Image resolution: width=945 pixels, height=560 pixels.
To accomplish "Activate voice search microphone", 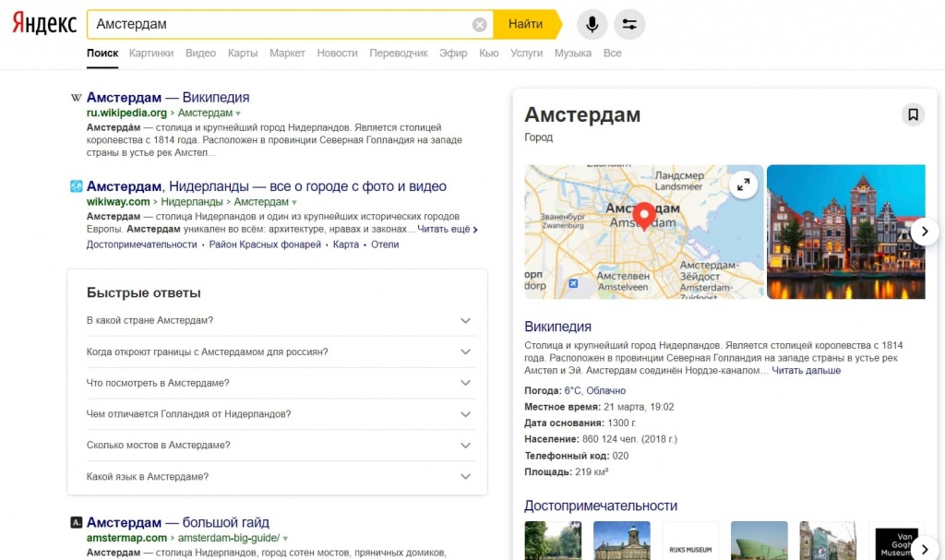I will point(592,25).
